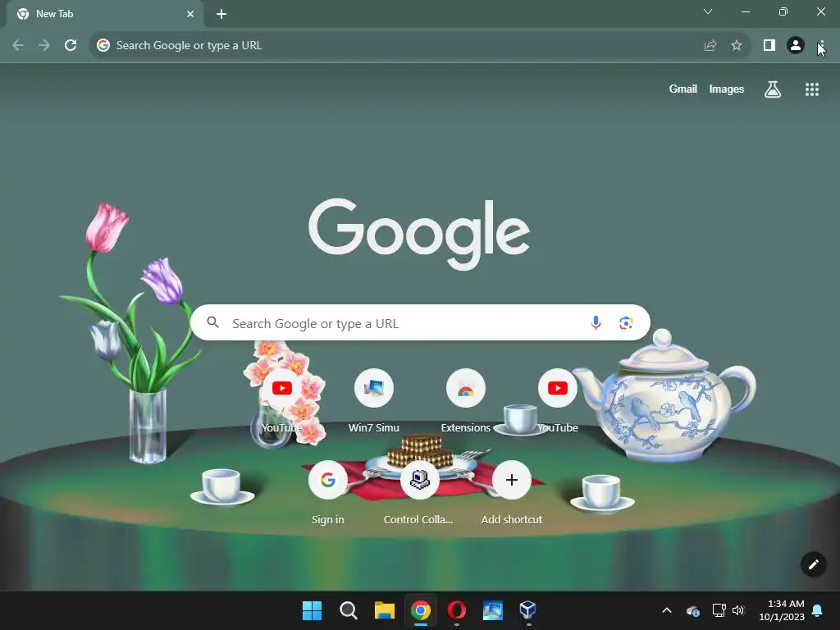Open Search Labs flask icon

click(773, 89)
